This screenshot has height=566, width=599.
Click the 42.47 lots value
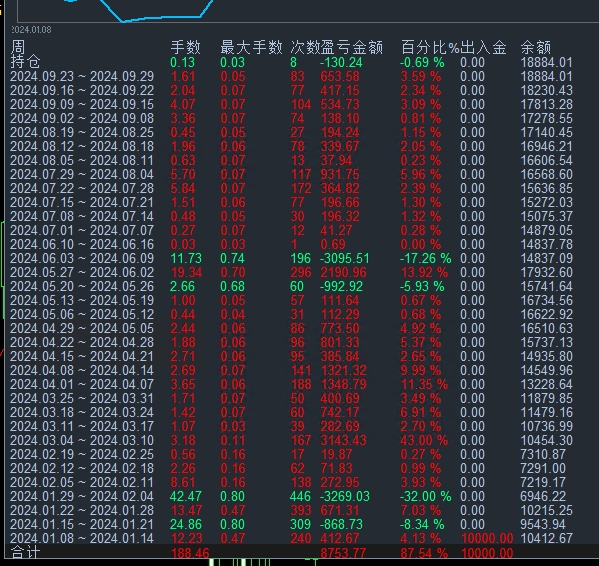186,496
